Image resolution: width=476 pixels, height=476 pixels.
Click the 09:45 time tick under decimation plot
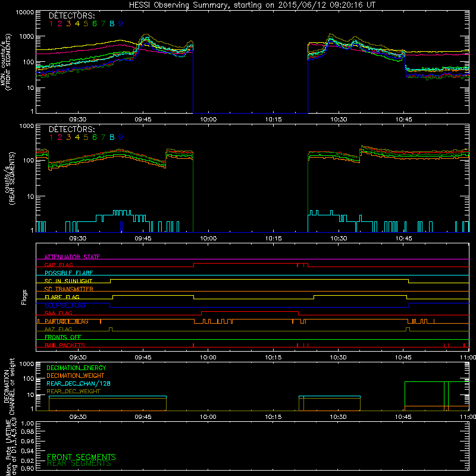[143, 417]
